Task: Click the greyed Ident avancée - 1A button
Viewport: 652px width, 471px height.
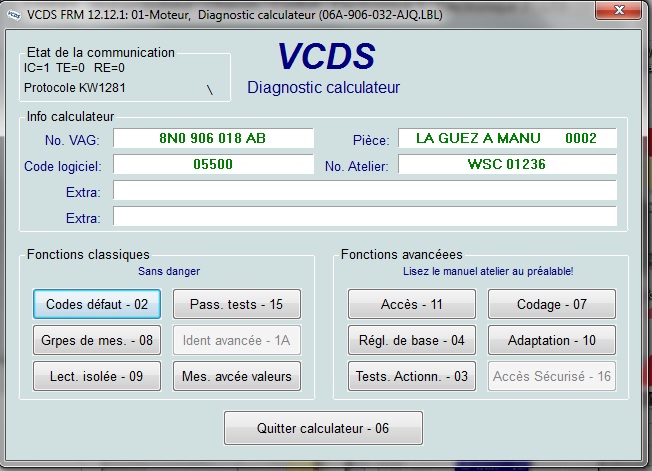Action: [237, 340]
